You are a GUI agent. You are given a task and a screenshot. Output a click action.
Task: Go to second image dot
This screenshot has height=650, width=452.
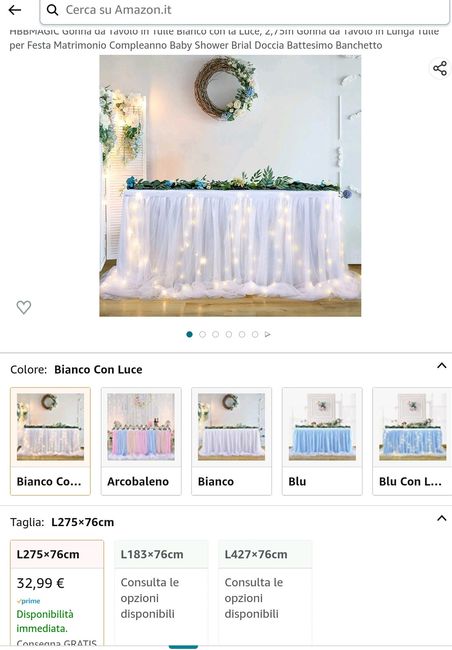[202, 334]
